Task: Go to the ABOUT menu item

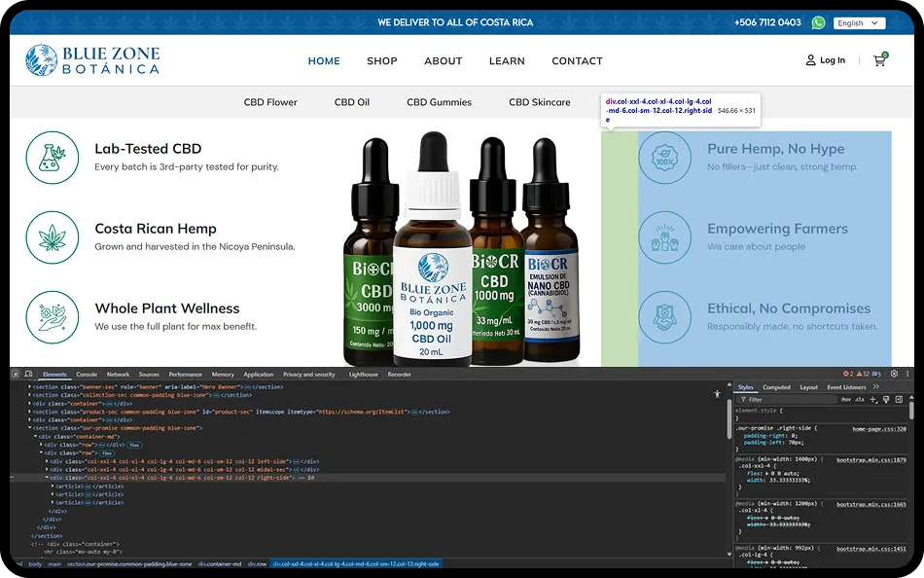Action: [x=444, y=60]
